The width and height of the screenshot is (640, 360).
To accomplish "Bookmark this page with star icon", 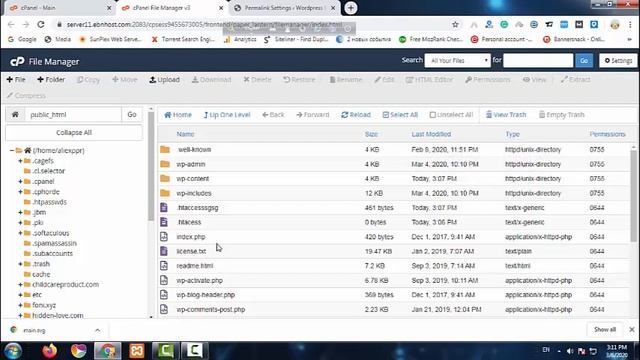I will (x=455, y=24).
